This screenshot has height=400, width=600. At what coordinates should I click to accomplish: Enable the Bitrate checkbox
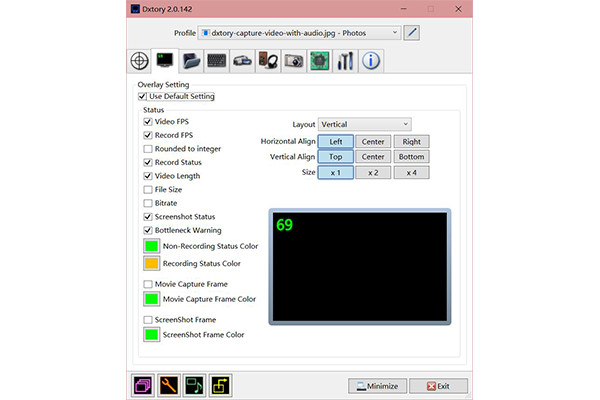pos(148,203)
